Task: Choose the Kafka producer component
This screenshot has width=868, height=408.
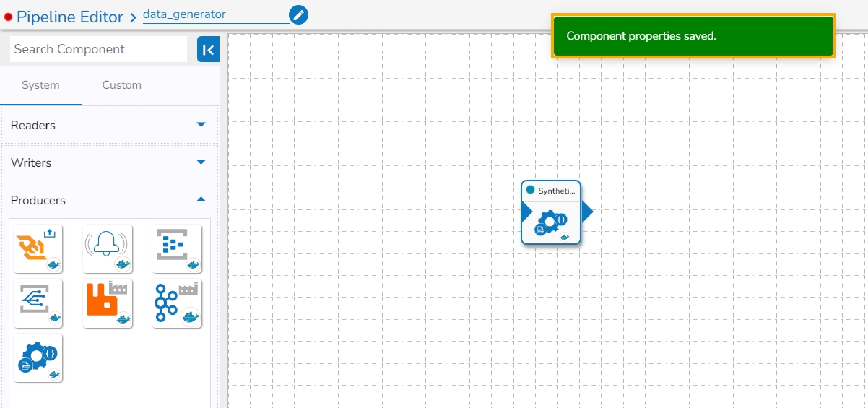Action: click(x=177, y=303)
